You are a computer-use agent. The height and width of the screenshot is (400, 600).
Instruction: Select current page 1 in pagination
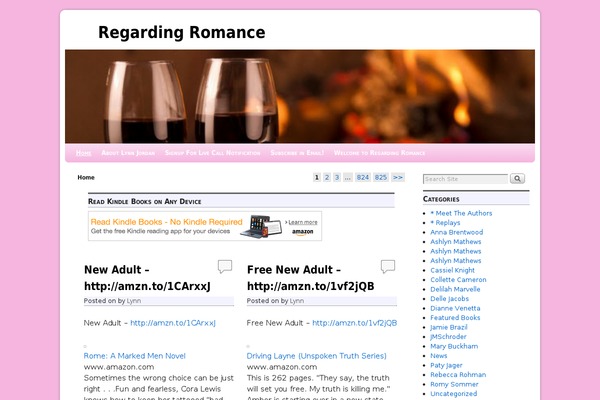pos(317,177)
